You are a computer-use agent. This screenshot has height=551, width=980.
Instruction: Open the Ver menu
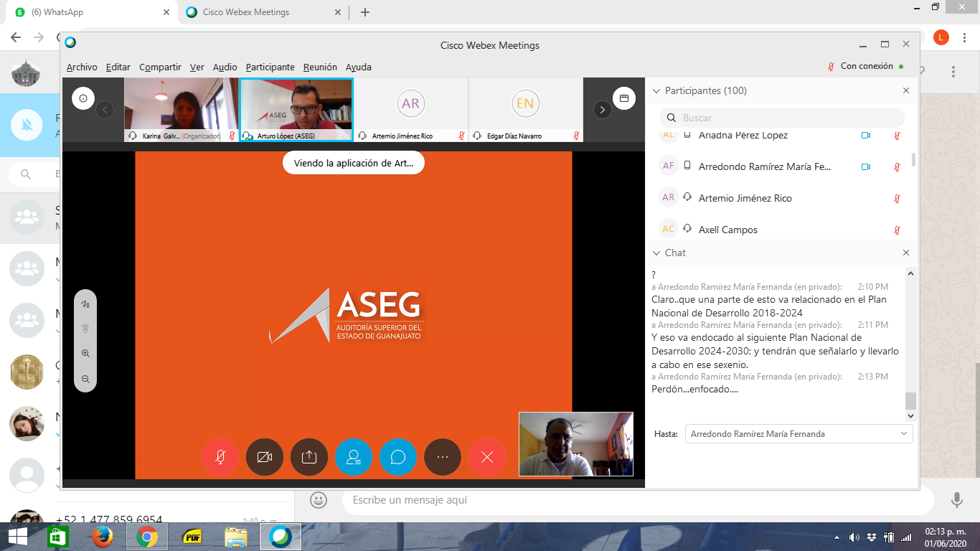(197, 67)
